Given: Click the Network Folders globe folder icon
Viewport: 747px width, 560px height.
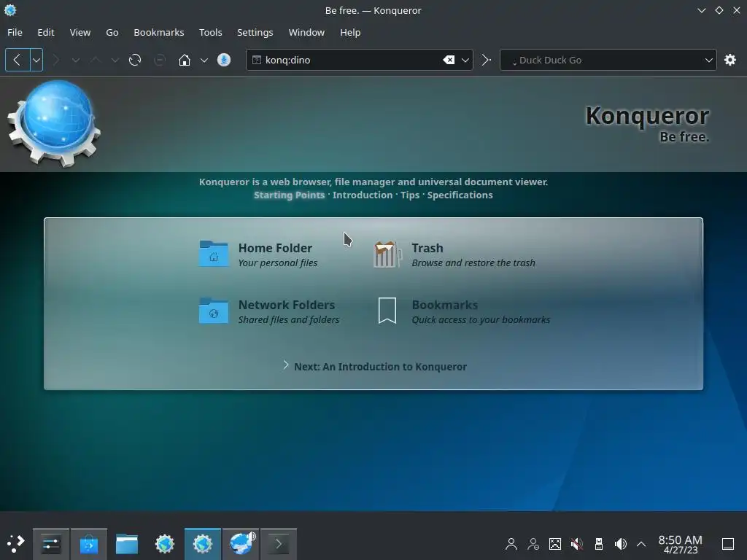Looking at the screenshot, I should [214, 311].
